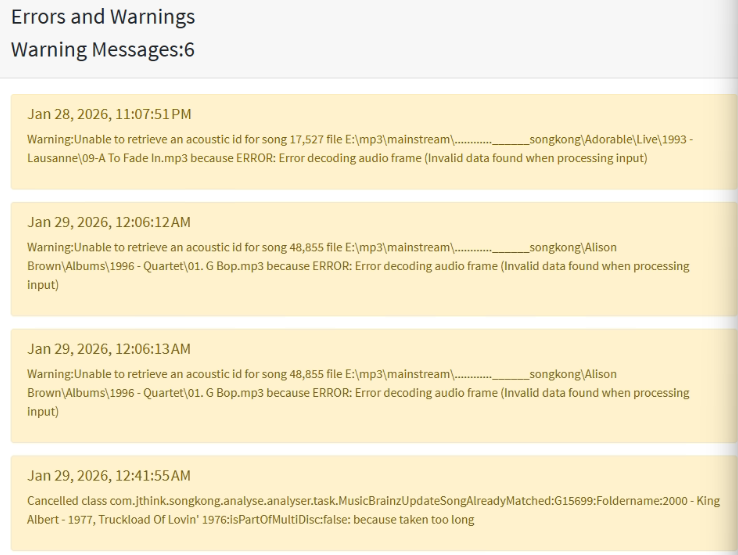
Task: Select the 12:41:55 AM warning timestamp
Action: 109,475
